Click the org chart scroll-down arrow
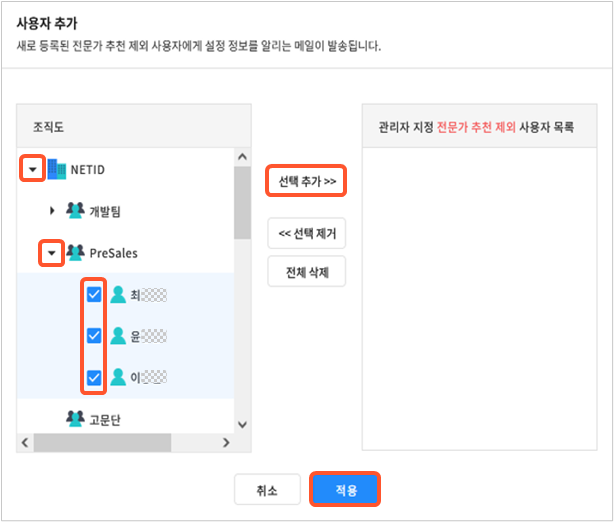Image resolution: width=614 pixels, height=522 pixels. (241, 424)
